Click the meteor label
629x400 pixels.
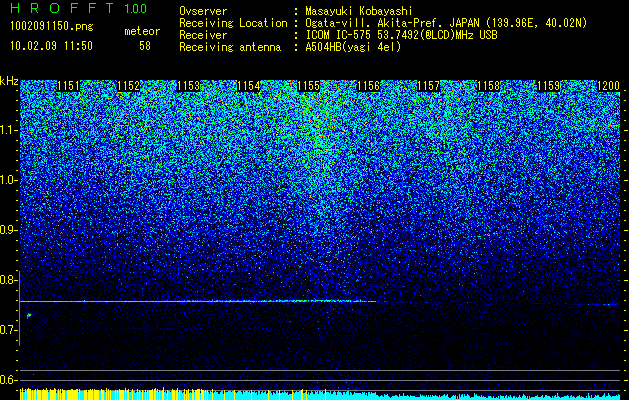click(x=142, y=31)
